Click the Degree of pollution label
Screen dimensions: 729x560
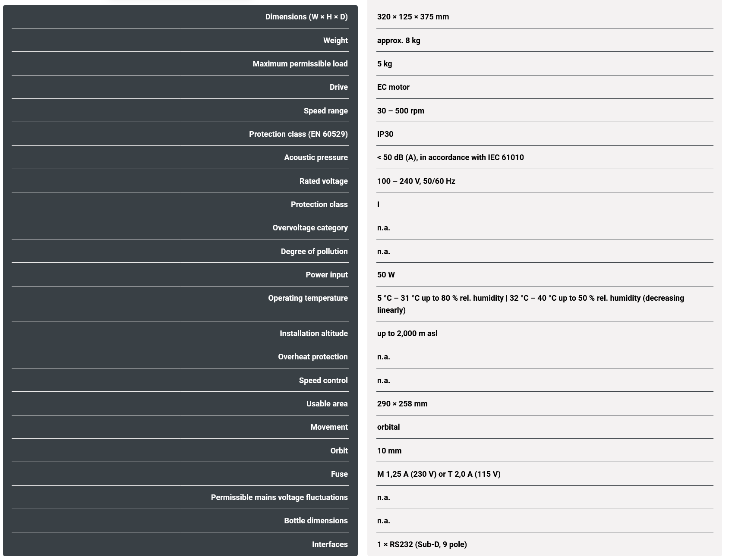pyautogui.click(x=314, y=252)
